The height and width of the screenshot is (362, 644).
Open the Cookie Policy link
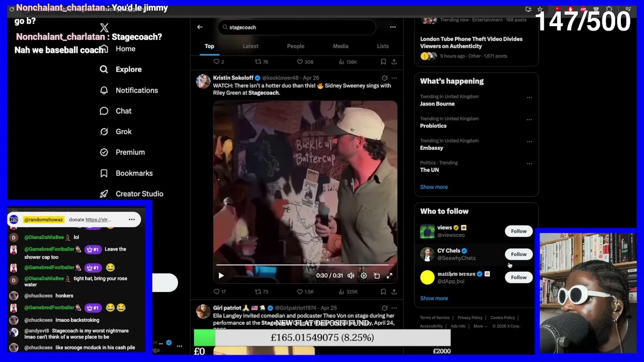point(503,318)
